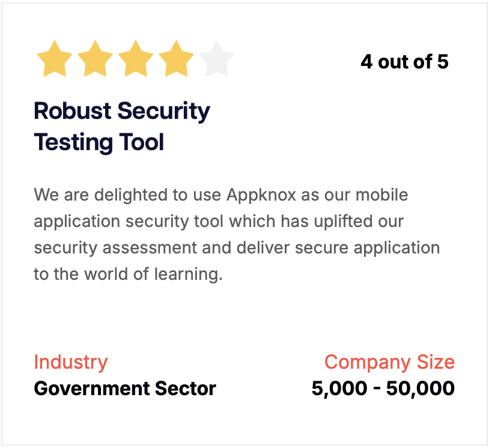Click 'to the world of learning.' text

coord(128,274)
